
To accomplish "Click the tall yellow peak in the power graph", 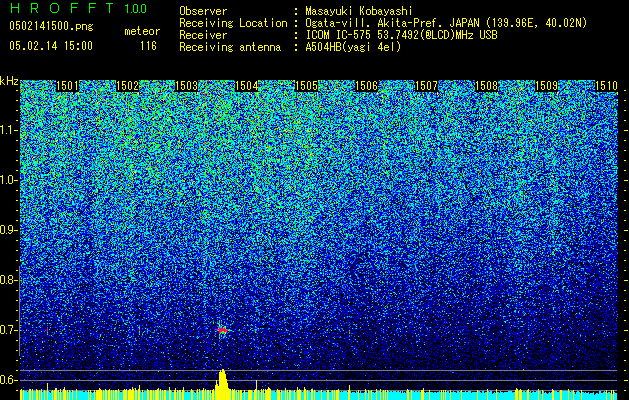I will click(222, 384).
